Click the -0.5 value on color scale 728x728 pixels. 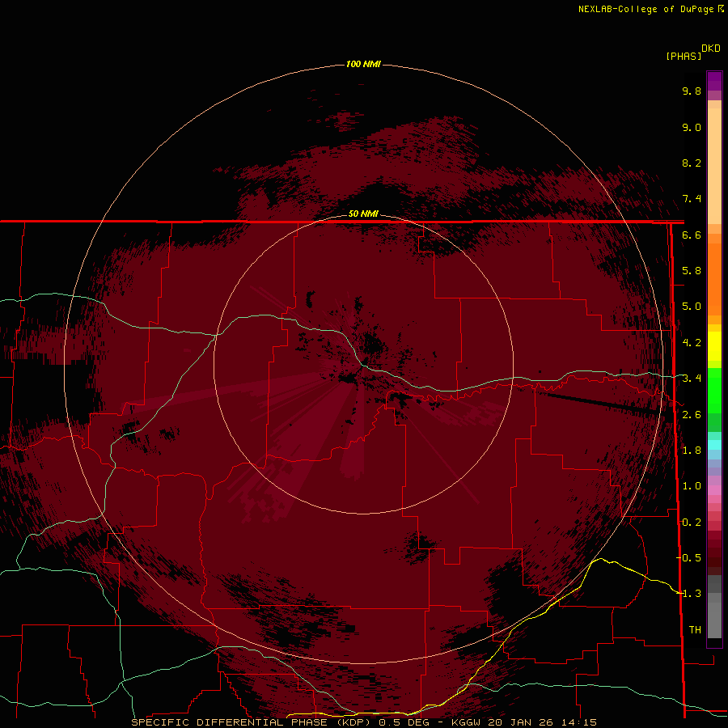click(x=688, y=558)
